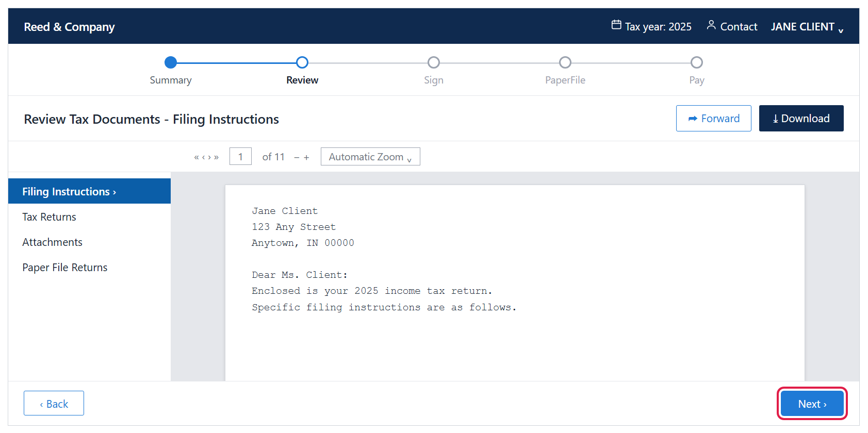Click the "Enclosed is your 2025" sentence
Image resolution: width=868 pixels, height=433 pixels.
tap(372, 291)
